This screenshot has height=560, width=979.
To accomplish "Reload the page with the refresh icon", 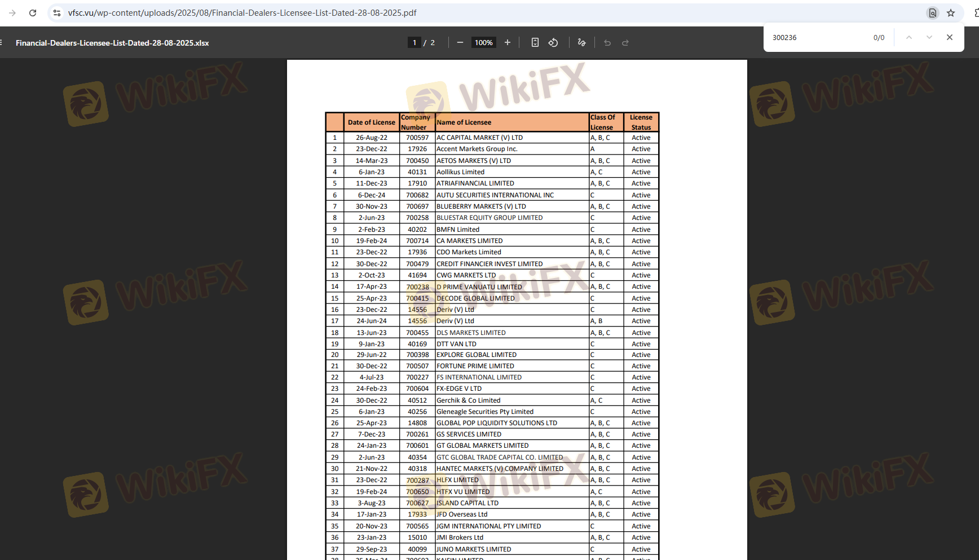I will pos(33,13).
